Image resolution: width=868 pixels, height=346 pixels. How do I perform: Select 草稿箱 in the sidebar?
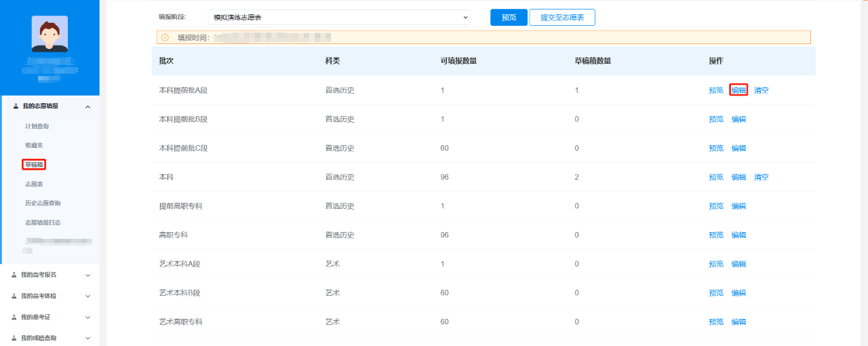(x=34, y=165)
